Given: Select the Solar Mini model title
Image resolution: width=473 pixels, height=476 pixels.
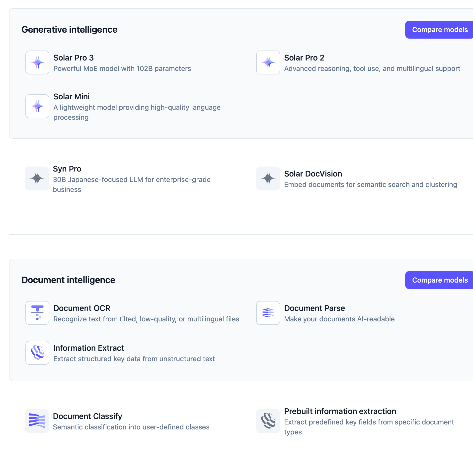Looking at the screenshot, I should coord(72,97).
